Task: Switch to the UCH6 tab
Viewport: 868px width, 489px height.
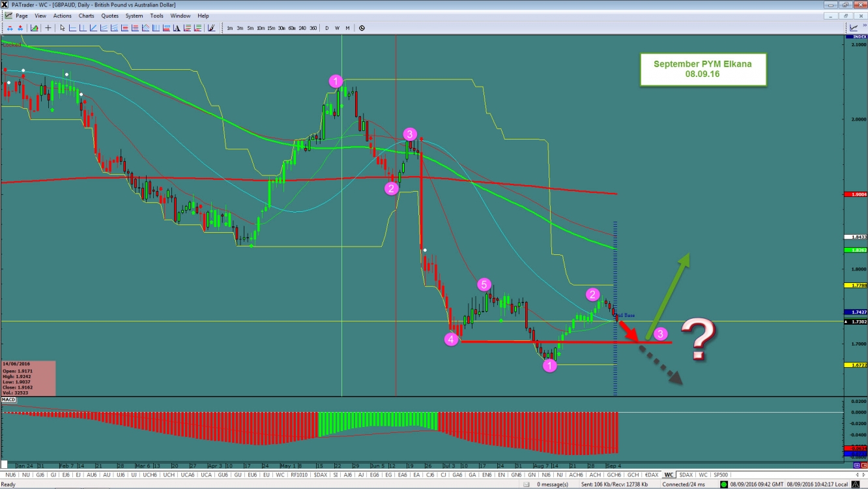Action: point(150,475)
